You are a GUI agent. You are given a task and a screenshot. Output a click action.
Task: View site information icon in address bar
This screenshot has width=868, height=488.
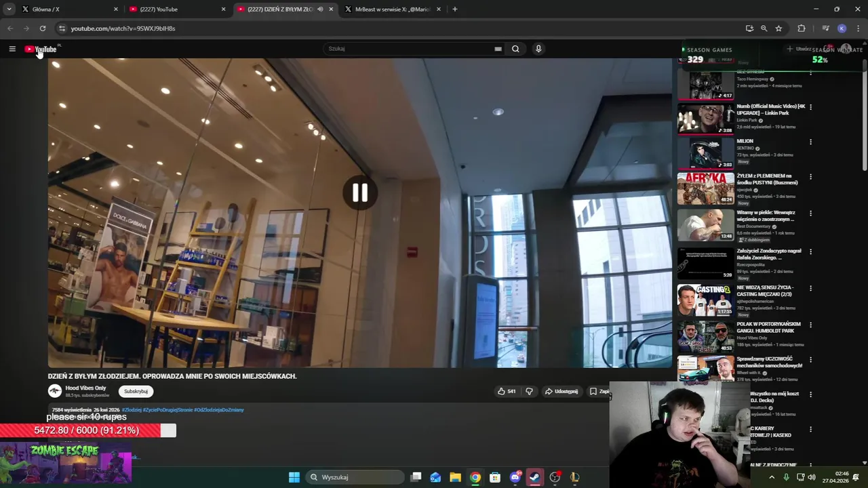click(62, 28)
